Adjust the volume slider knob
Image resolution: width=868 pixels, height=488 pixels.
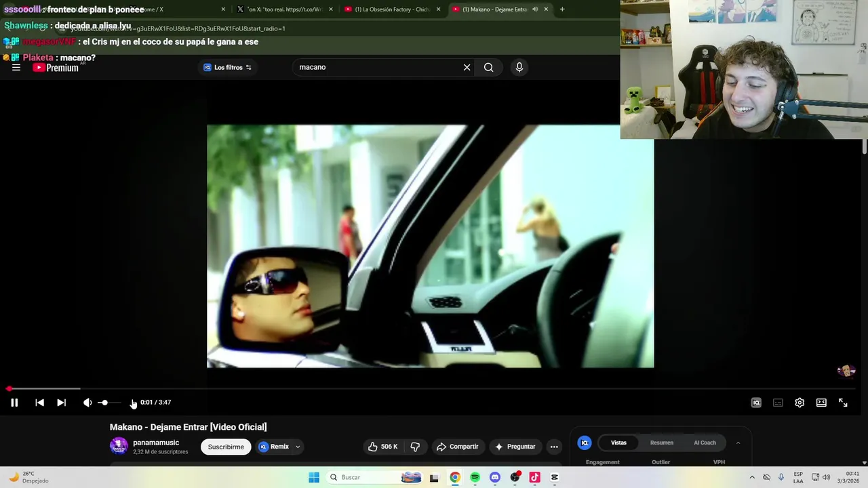point(104,403)
